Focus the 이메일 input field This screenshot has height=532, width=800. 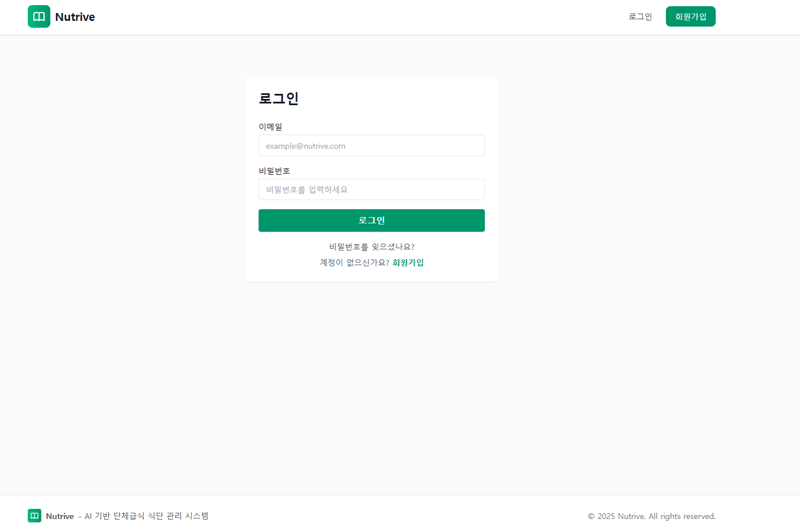tap(372, 145)
